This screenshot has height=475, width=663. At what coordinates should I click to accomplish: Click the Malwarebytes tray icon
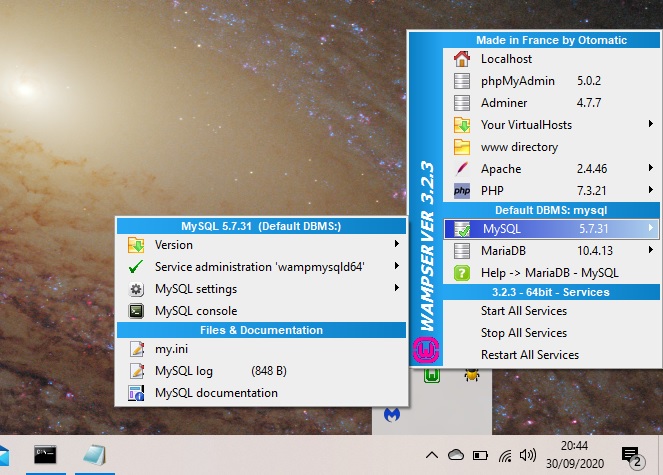pos(393,413)
